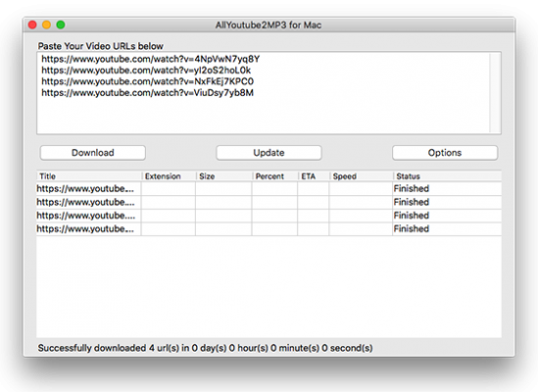Select the URL ending in ViuDsy7yb8M
Viewport: 538px width, 392px height.
click(148, 93)
